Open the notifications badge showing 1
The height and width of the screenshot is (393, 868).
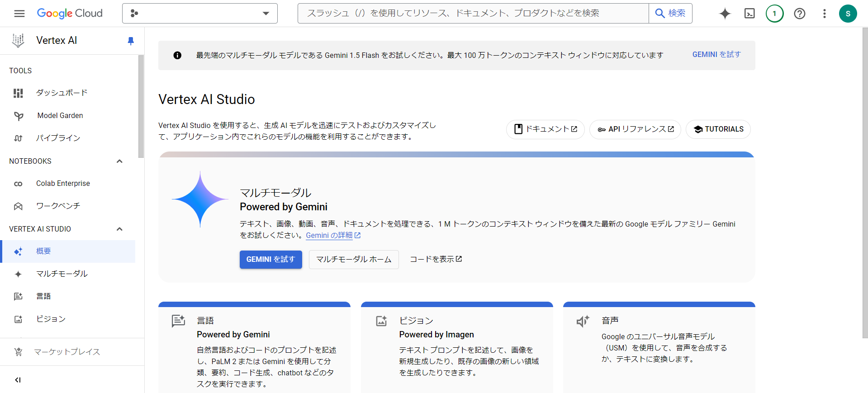point(774,14)
